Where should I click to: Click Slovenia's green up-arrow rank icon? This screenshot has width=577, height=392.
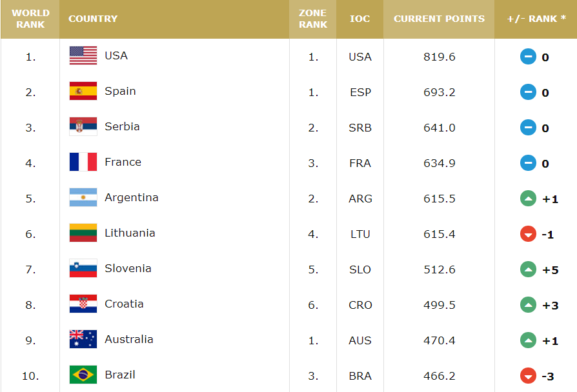click(528, 269)
